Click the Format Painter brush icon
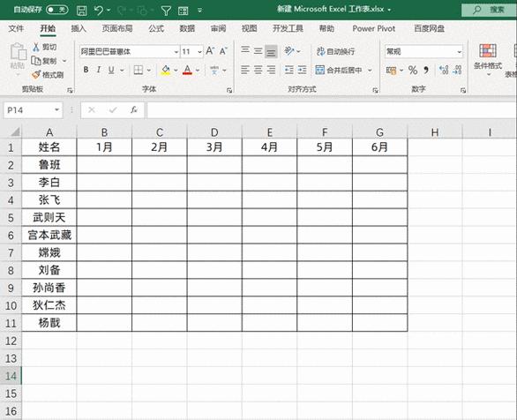 coord(36,75)
